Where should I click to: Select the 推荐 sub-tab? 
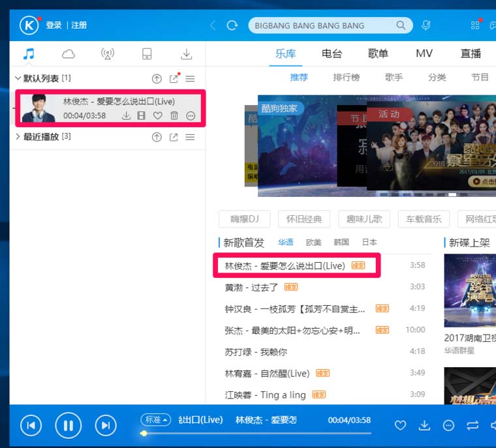tap(299, 77)
